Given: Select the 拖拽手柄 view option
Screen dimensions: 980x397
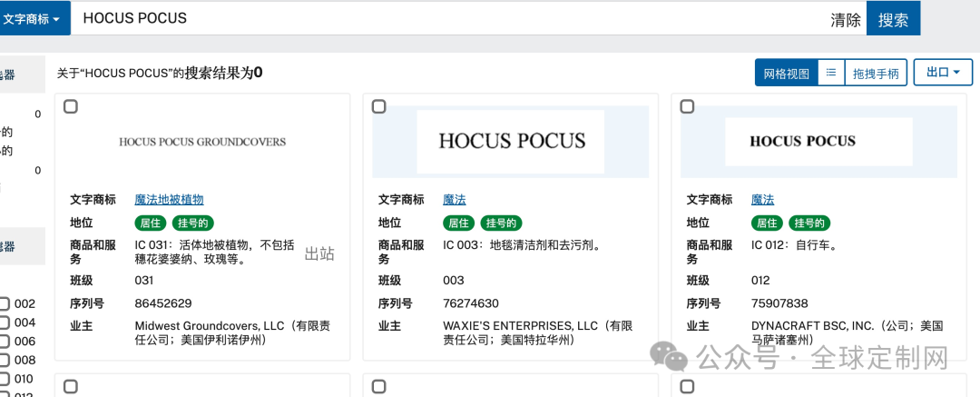Looking at the screenshot, I should tap(876, 74).
